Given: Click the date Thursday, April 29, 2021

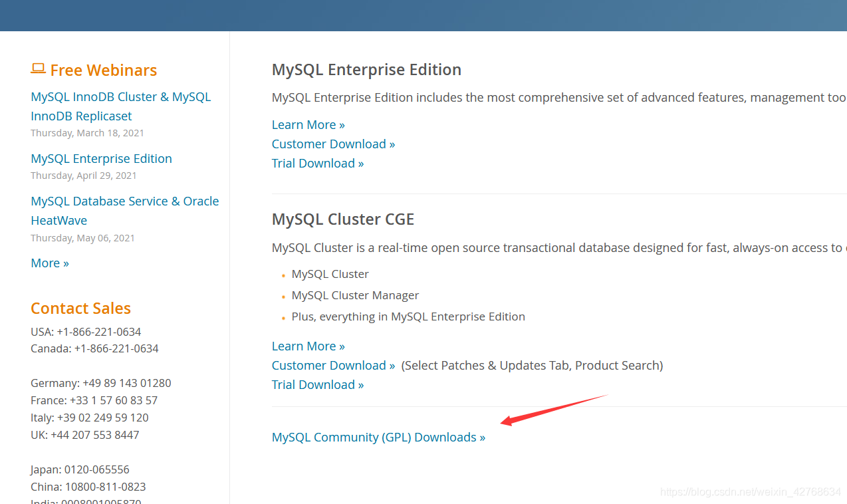Looking at the screenshot, I should 84,176.
